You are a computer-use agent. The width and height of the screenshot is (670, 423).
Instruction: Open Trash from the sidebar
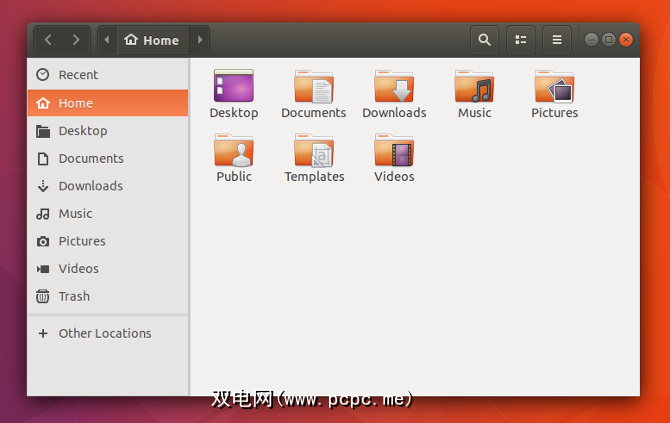(x=108, y=296)
